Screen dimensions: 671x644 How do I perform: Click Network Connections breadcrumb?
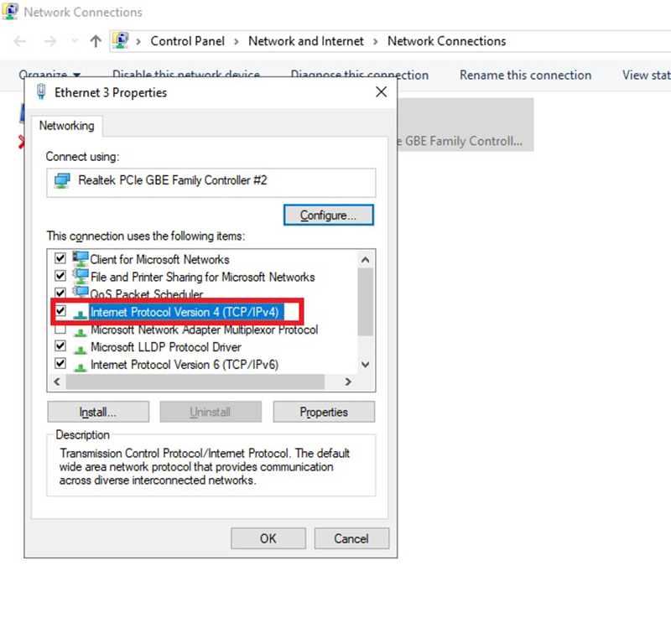pyautogui.click(x=447, y=41)
